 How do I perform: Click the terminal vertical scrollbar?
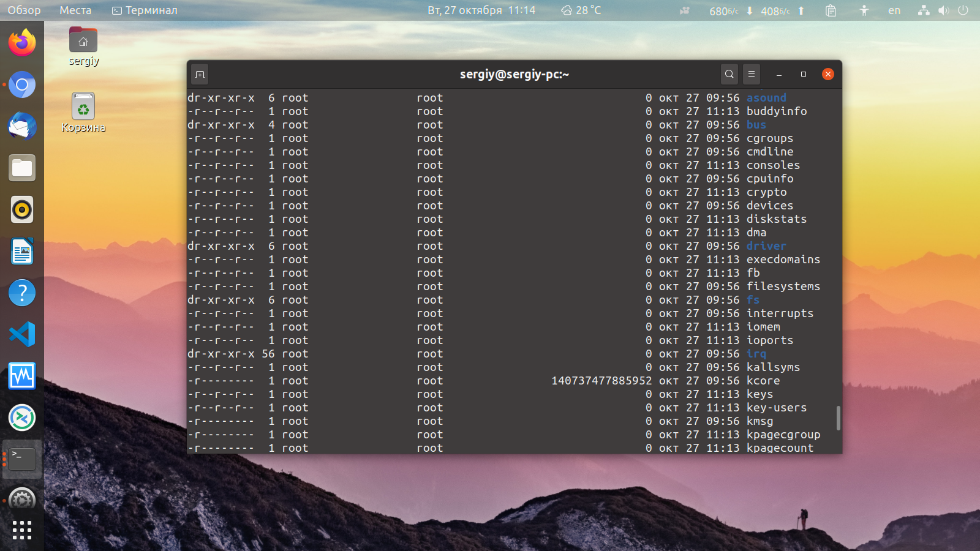click(838, 418)
